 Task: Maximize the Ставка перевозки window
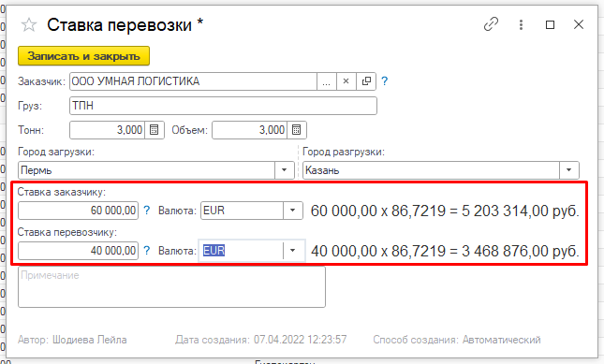pyautogui.click(x=550, y=25)
